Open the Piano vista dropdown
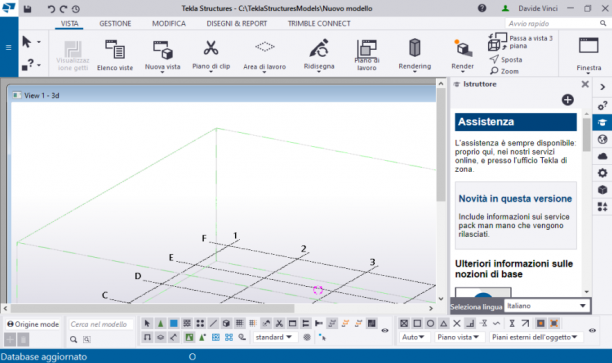Image resolution: width=612 pixels, height=363 pixels. (459, 337)
